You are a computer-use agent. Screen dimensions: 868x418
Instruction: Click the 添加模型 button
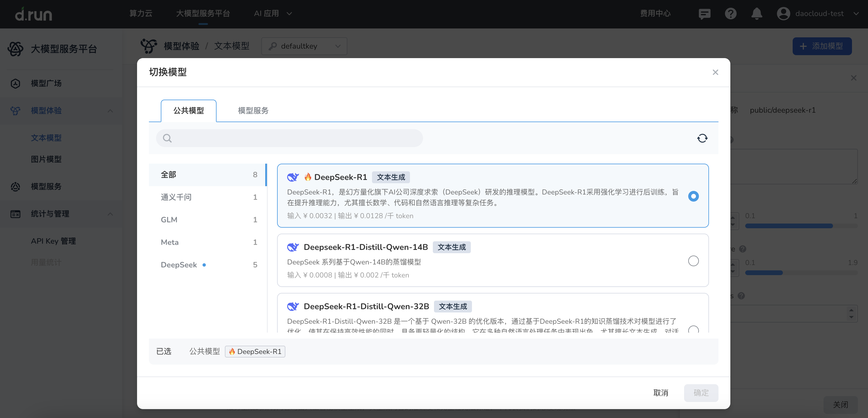[822, 46]
